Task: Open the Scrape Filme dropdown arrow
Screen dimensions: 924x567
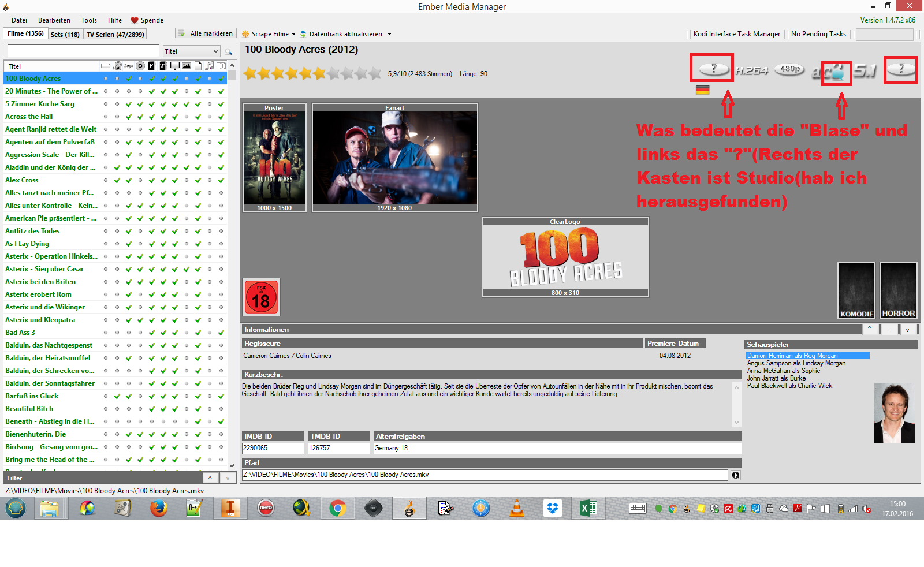Action: coord(293,34)
